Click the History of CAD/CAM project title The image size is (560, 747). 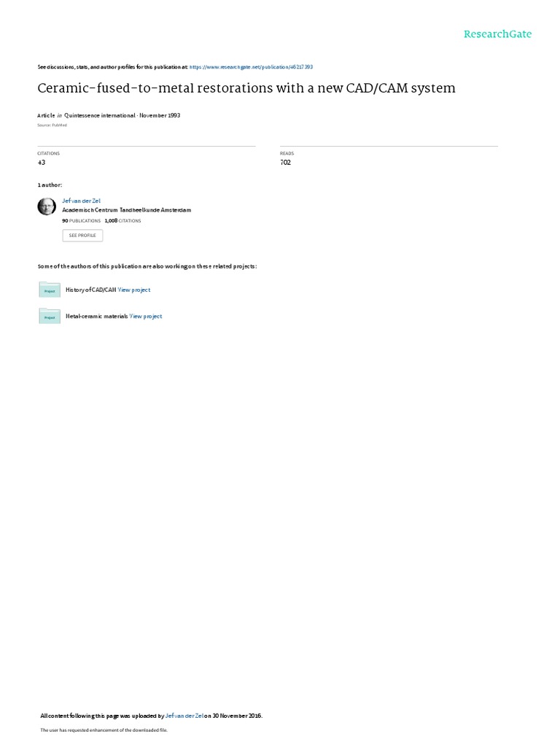[91, 290]
